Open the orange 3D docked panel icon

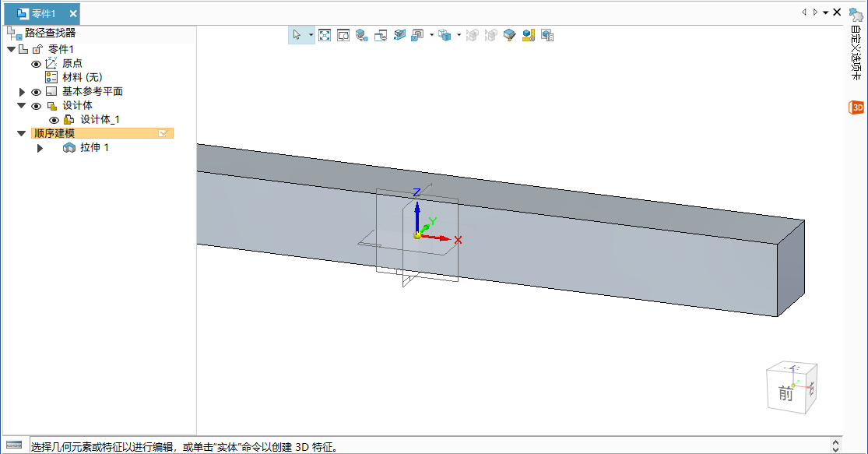(x=856, y=107)
